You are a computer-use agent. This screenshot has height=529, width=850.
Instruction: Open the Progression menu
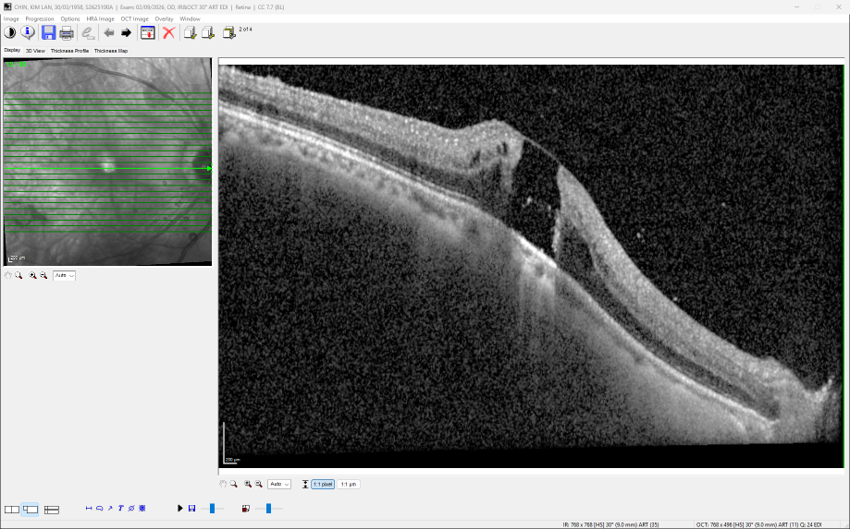pos(40,19)
